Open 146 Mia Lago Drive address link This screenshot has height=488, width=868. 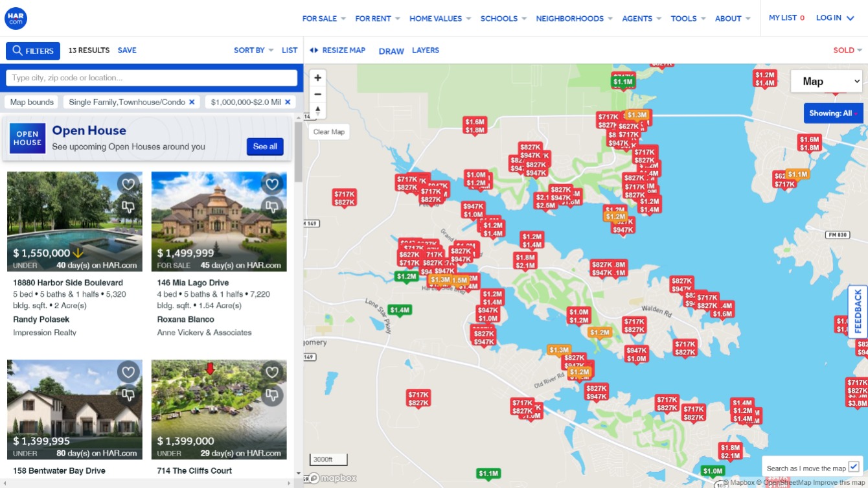click(193, 283)
